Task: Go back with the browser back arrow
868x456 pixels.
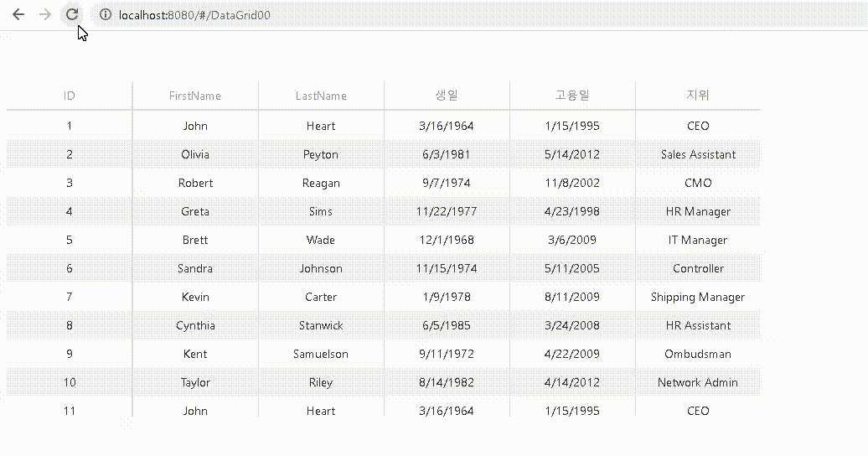Action: (x=18, y=15)
